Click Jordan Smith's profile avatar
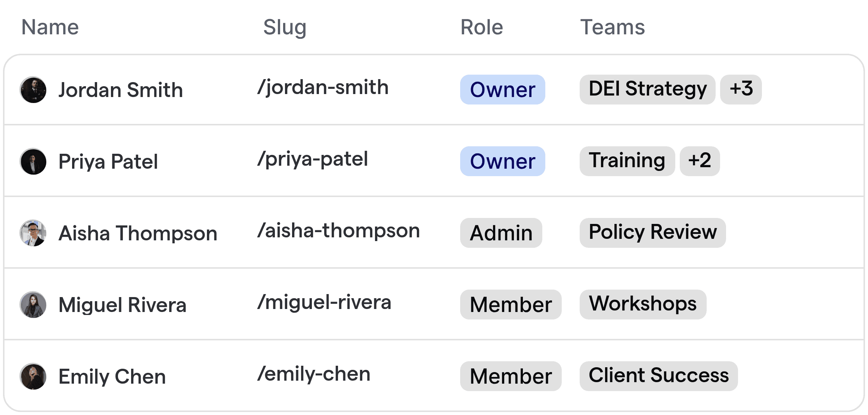The height and width of the screenshot is (415, 868). pos(33,90)
